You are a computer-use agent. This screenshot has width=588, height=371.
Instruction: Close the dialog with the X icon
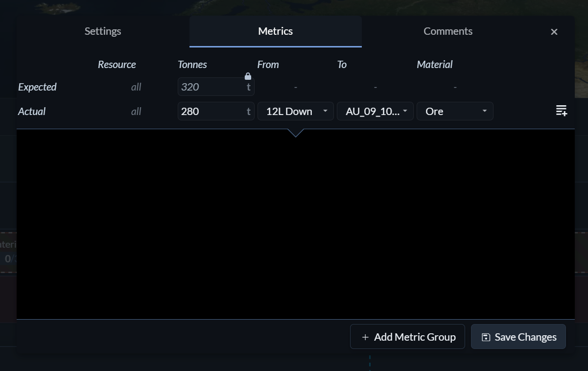coord(554,32)
